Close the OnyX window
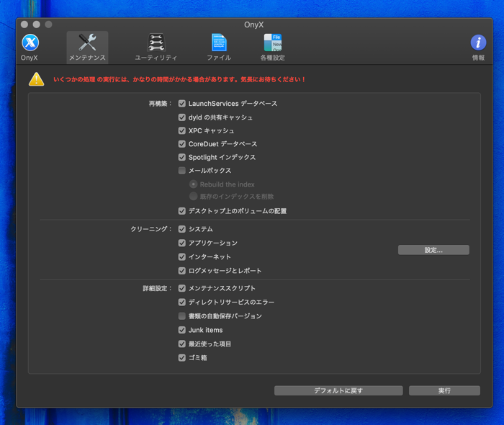 click(x=24, y=24)
